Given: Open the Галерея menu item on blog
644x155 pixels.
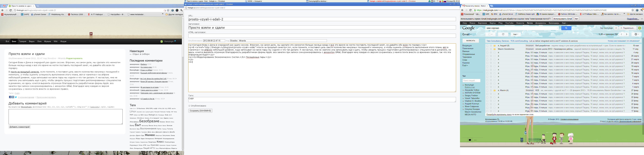Looking at the screenshot, I should (23, 41).
